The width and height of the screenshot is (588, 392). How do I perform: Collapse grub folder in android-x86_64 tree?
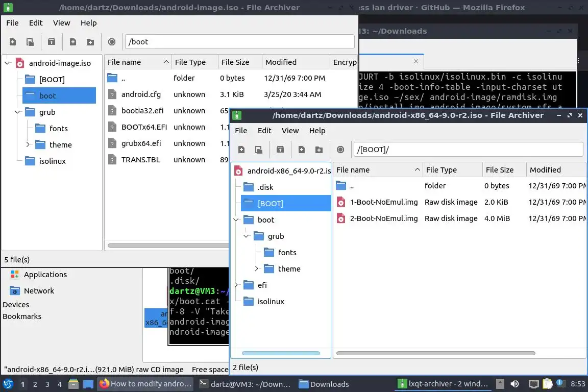pos(246,236)
